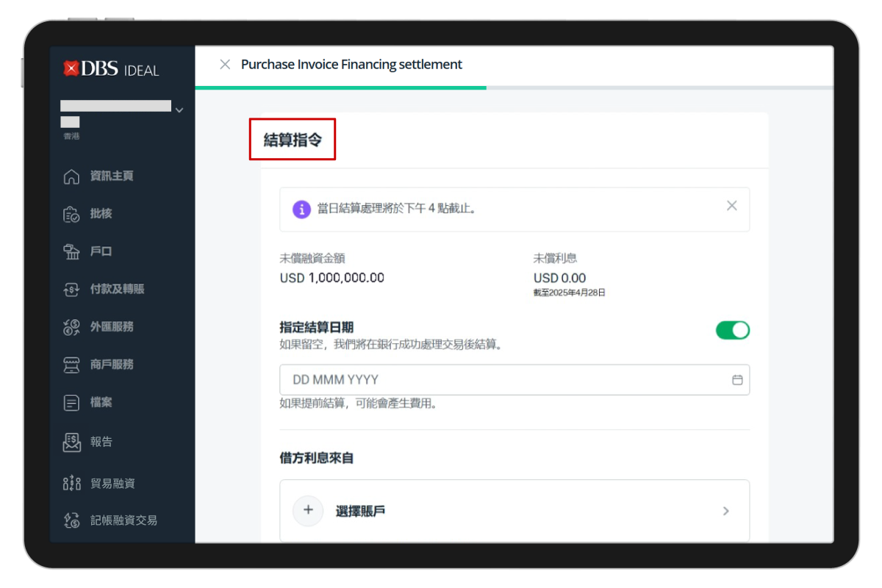Click the storefront icon for 商戶服務
Screen dimensions: 882x588
tap(71, 365)
